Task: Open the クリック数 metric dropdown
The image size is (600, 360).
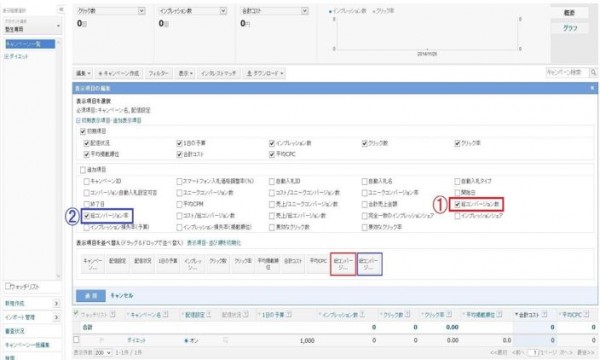Action: (x=142, y=11)
